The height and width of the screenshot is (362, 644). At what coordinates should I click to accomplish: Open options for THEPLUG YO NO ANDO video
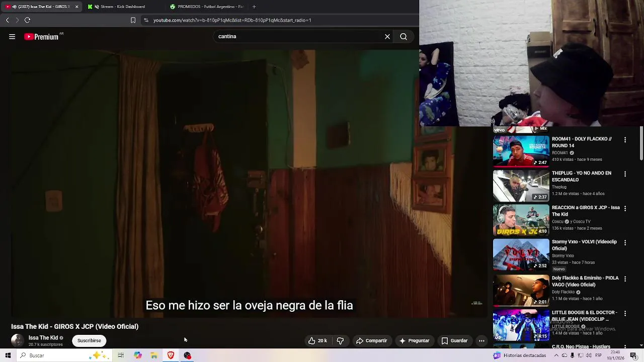pyautogui.click(x=625, y=174)
